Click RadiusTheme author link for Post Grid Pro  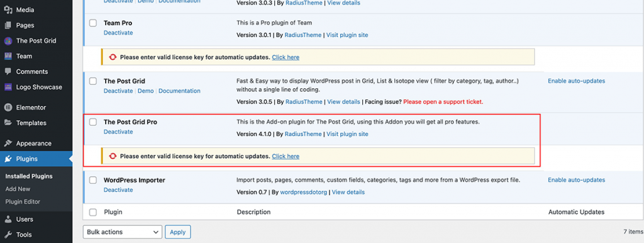pos(303,134)
